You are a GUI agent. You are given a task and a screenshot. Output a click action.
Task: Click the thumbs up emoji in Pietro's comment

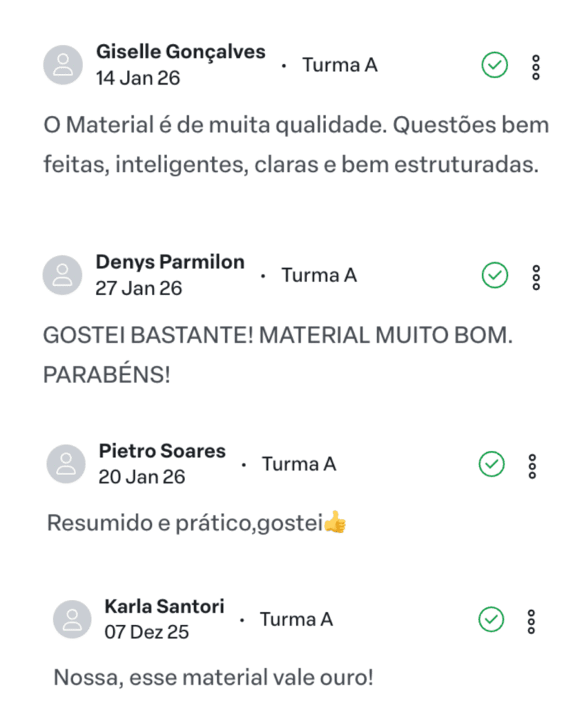click(x=335, y=522)
